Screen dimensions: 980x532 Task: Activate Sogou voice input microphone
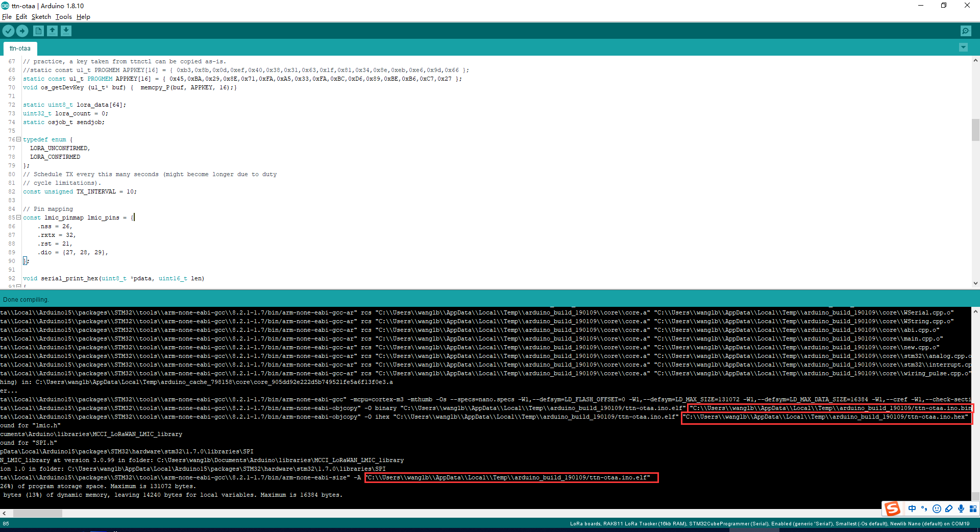(x=961, y=509)
